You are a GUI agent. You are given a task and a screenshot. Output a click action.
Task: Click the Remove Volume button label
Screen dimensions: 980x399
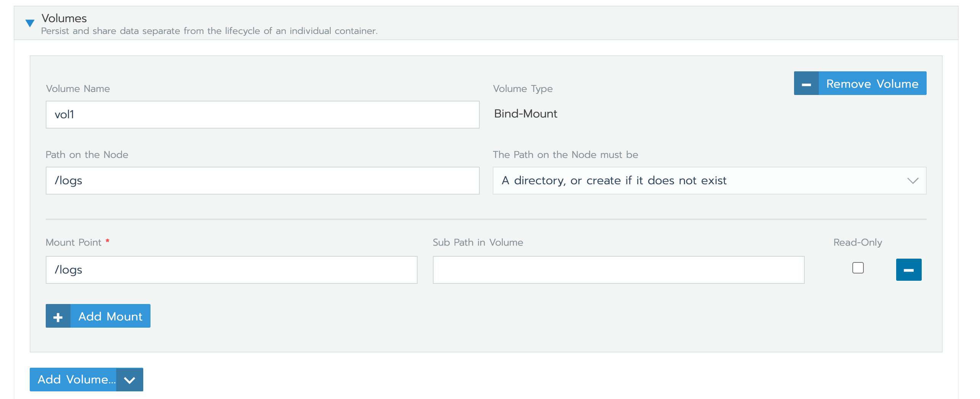tap(872, 84)
